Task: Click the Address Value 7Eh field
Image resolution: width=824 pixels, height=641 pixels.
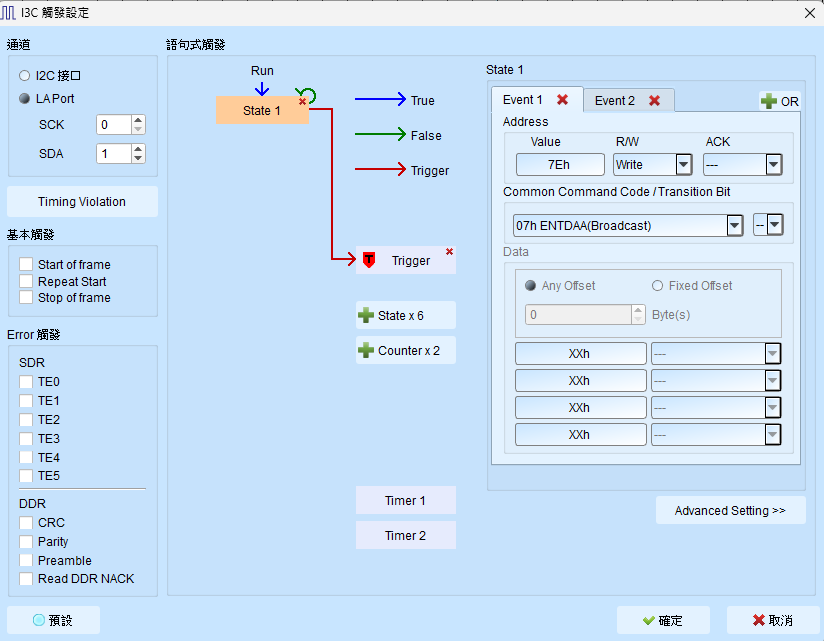Action: [560, 164]
